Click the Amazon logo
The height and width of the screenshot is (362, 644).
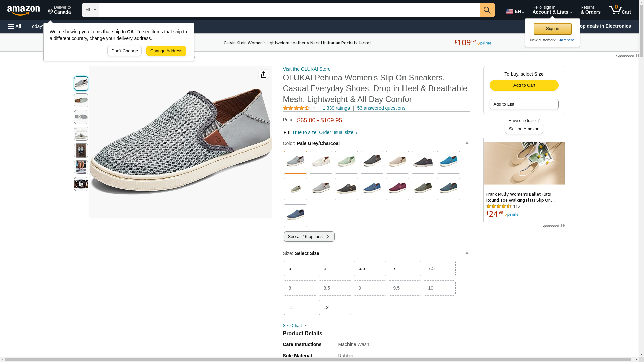click(x=23, y=11)
